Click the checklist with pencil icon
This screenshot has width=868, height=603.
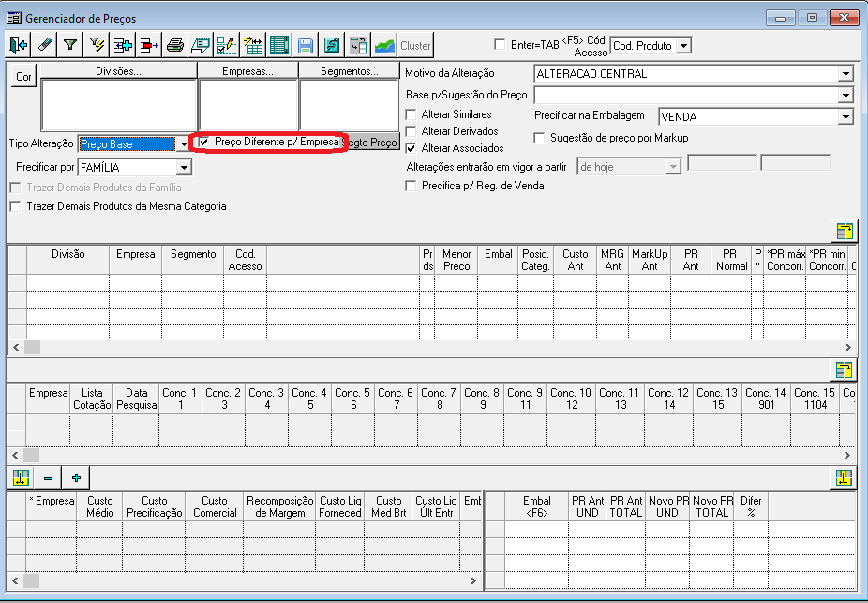227,45
